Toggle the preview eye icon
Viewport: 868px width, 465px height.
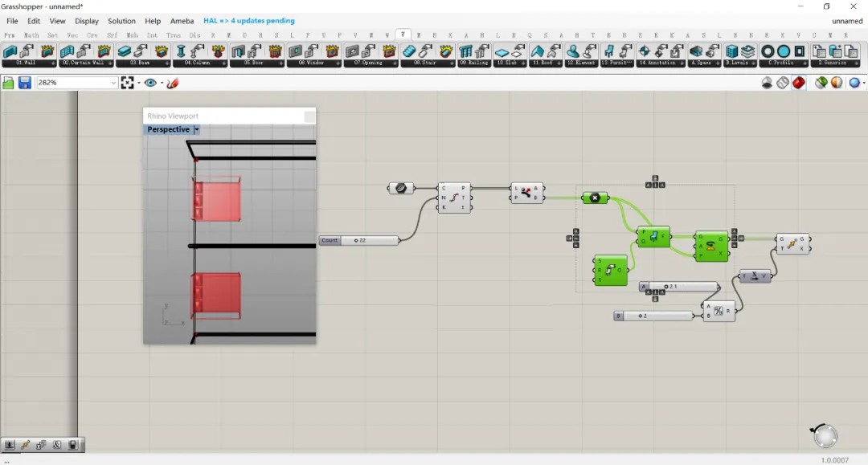coord(150,83)
